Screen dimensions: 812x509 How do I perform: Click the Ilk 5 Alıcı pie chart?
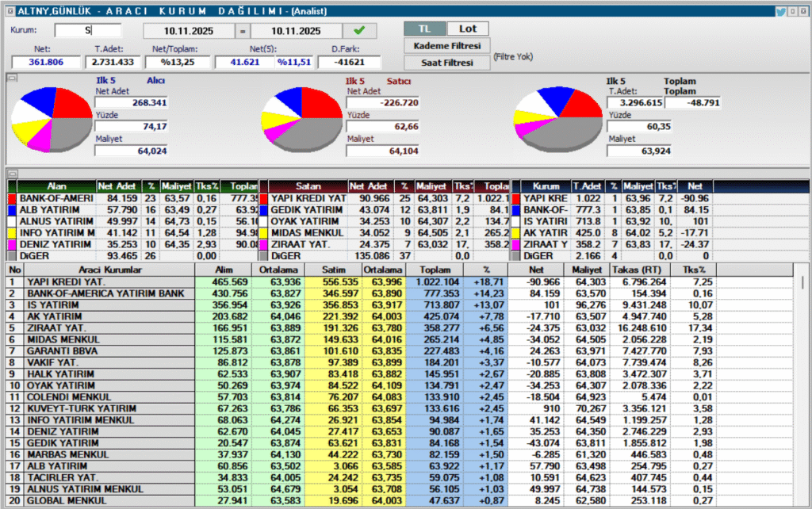click(52, 120)
